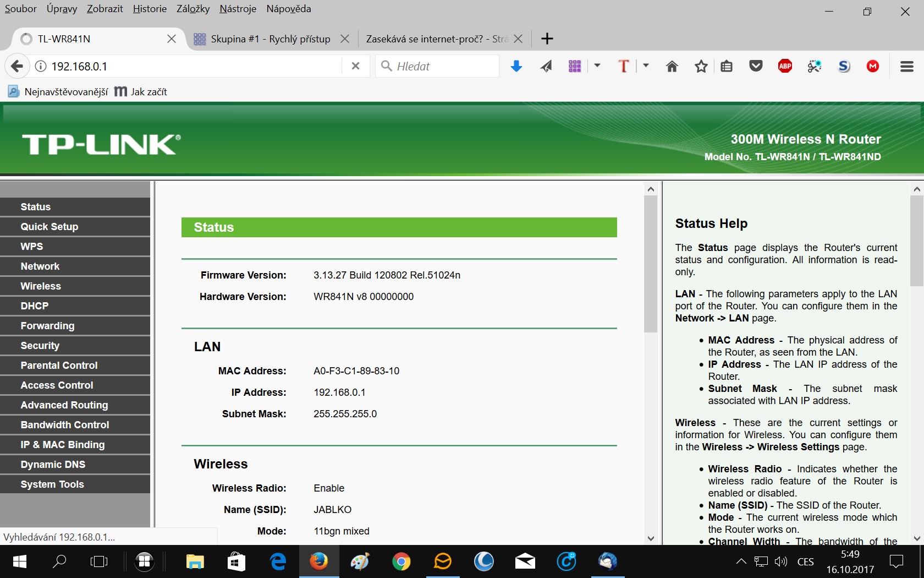The image size is (924, 578).
Task: Open the Historie menu
Action: [x=150, y=9]
